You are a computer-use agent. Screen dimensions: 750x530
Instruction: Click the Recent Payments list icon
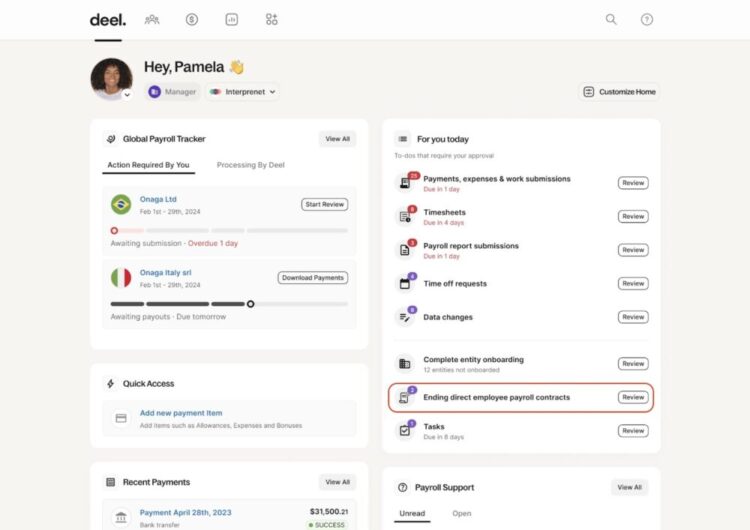pyautogui.click(x=110, y=482)
